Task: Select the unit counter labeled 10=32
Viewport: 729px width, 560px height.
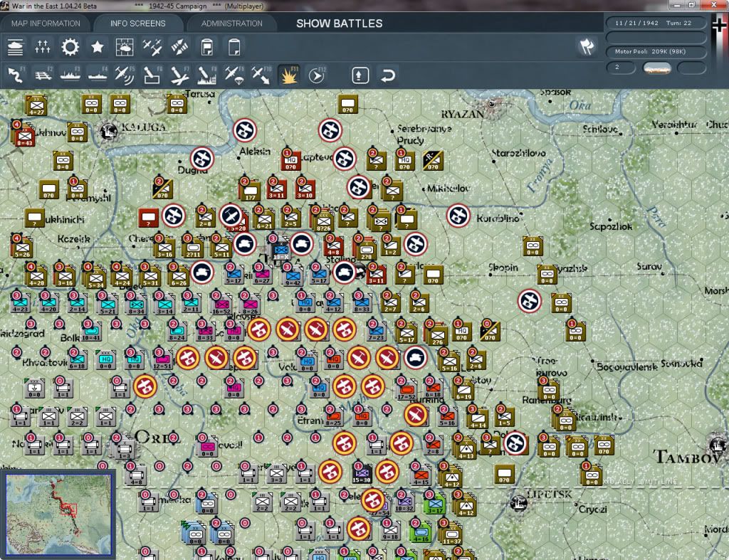Action: coord(404,502)
